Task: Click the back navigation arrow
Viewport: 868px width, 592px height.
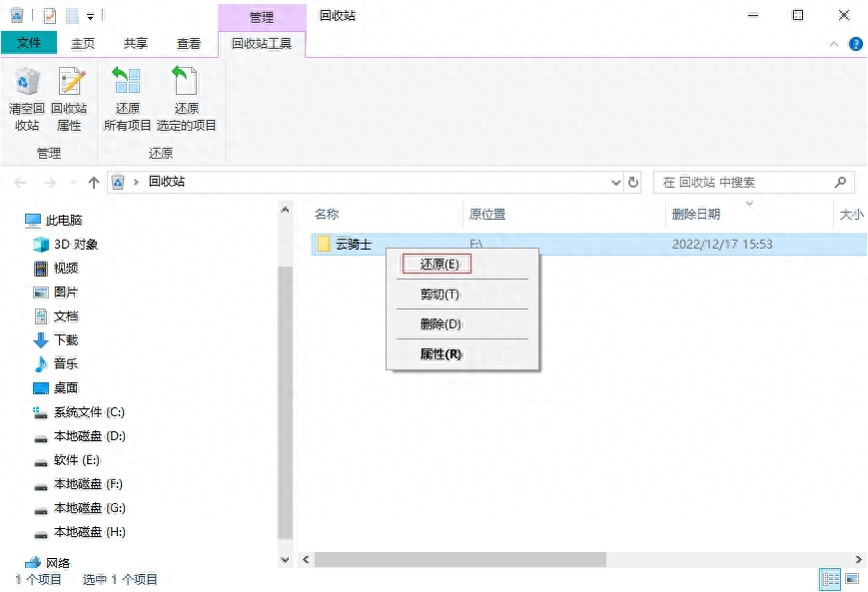Action: click(20, 182)
